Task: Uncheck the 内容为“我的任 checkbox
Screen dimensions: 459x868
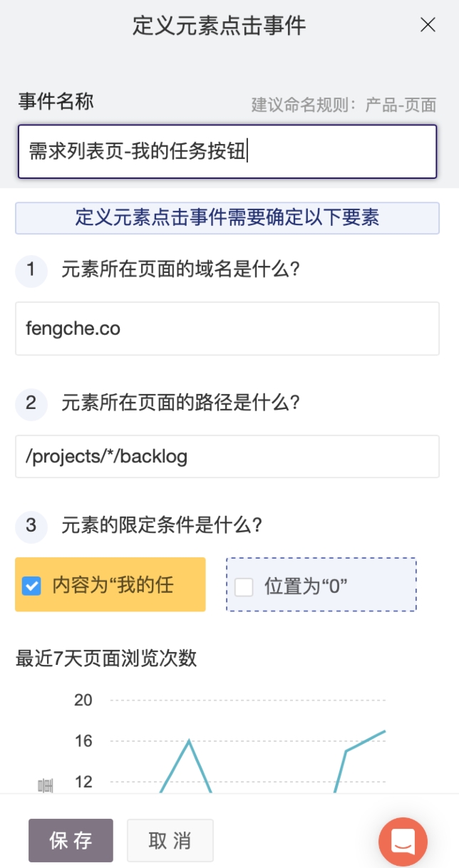Action: pyautogui.click(x=31, y=586)
